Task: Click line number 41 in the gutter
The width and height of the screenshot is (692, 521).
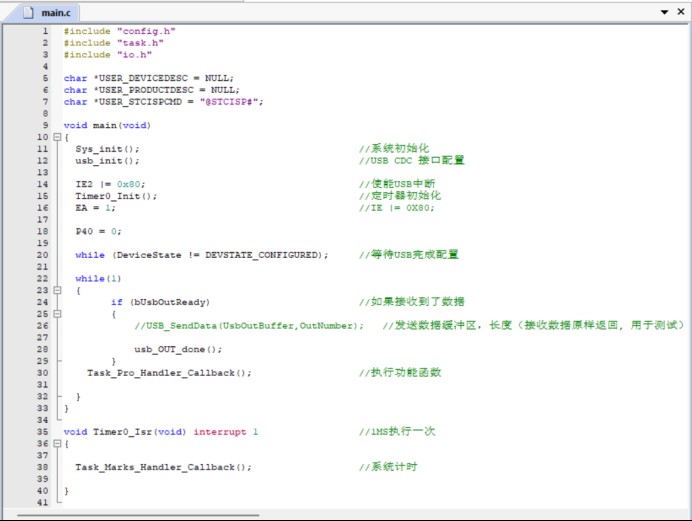Action: (42, 502)
